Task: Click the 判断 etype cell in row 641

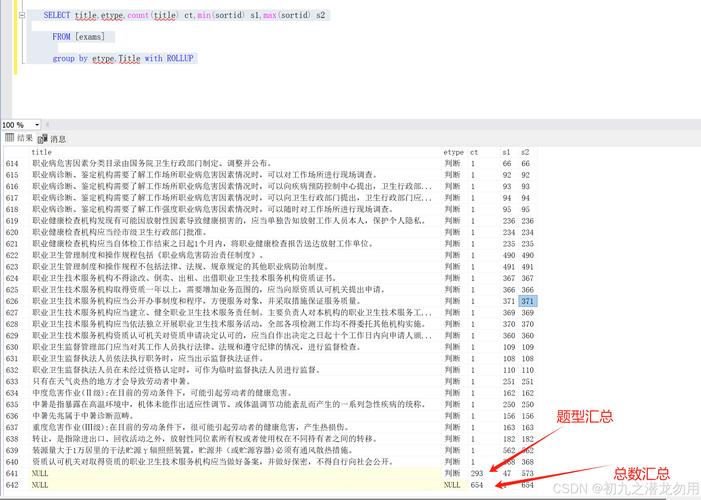Action: pos(452,473)
